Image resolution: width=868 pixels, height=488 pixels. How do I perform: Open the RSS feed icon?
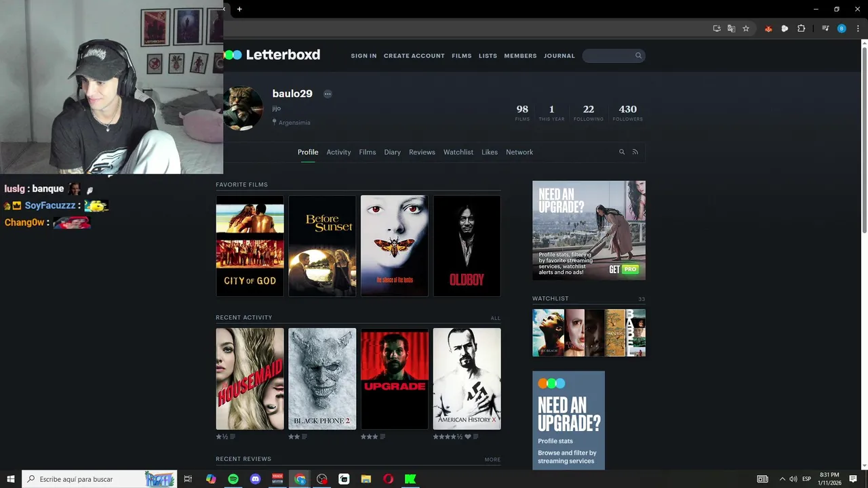(x=635, y=152)
